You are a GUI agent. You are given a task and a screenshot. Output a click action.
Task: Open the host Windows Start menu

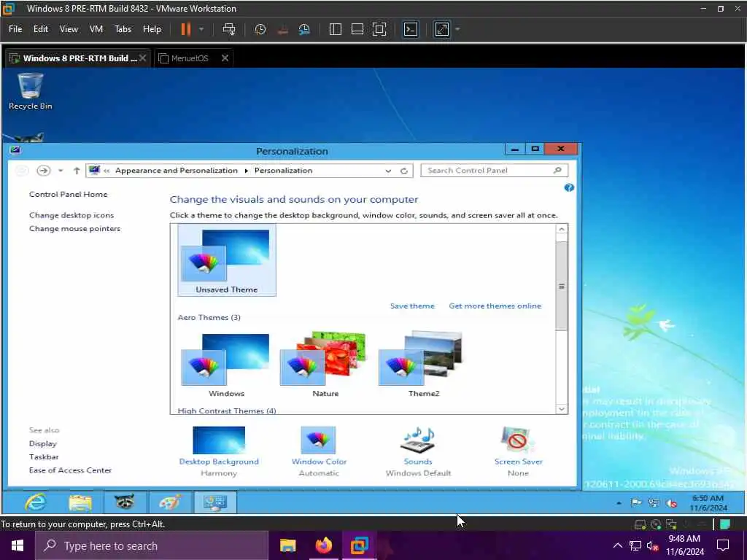pos(18,545)
